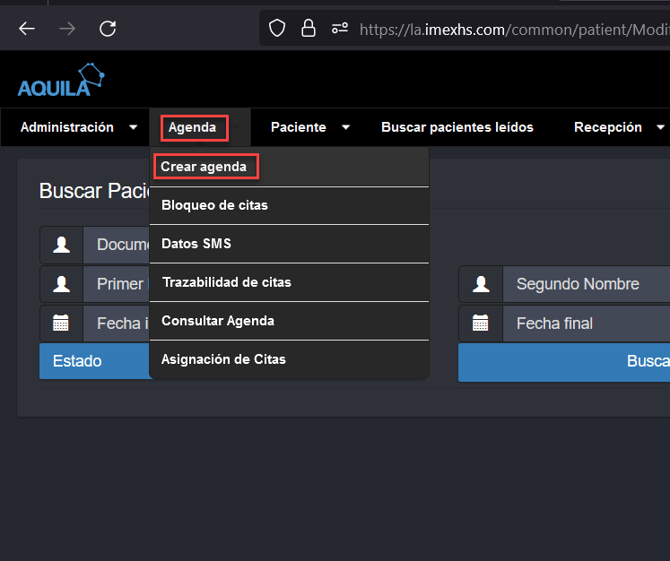Click the browser forward arrow

point(67,28)
